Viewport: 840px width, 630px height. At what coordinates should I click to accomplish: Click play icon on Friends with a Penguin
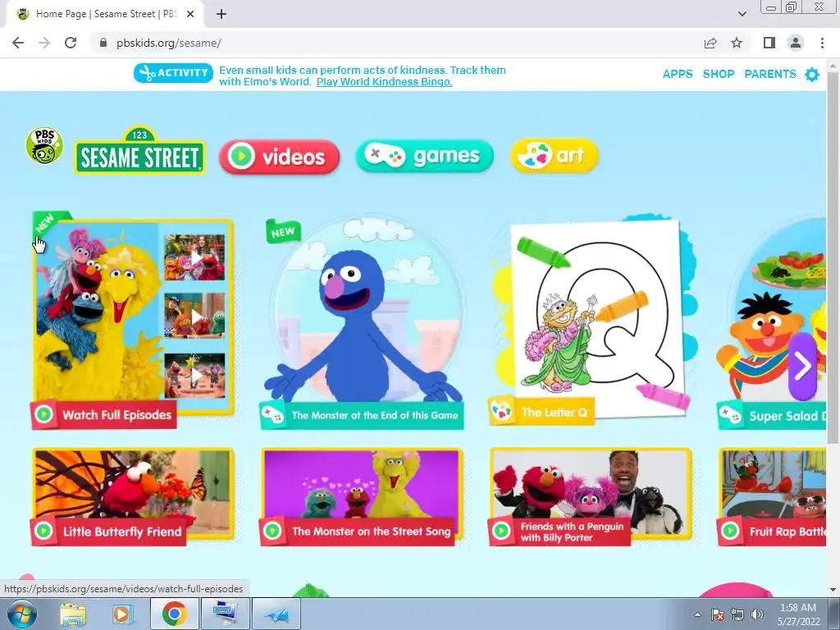tap(501, 531)
